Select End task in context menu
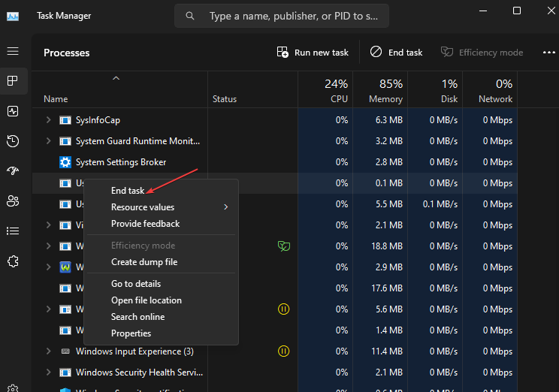 pyautogui.click(x=128, y=191)
